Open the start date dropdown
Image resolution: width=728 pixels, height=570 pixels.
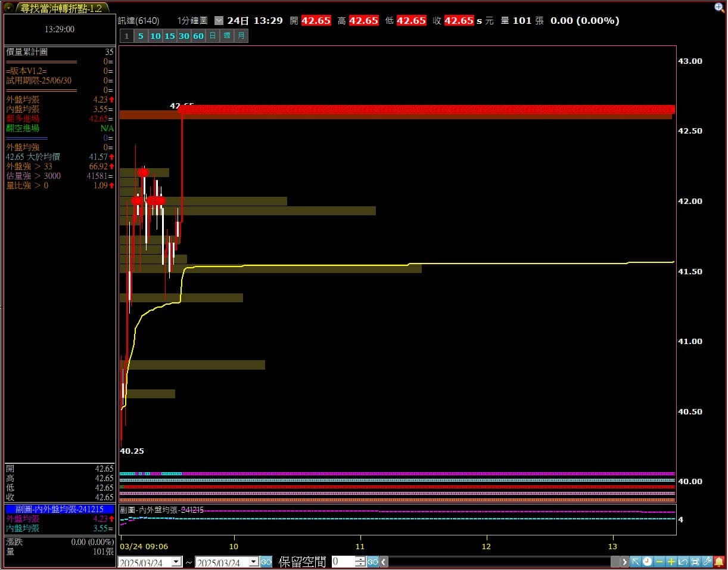(x=176, y=562)
